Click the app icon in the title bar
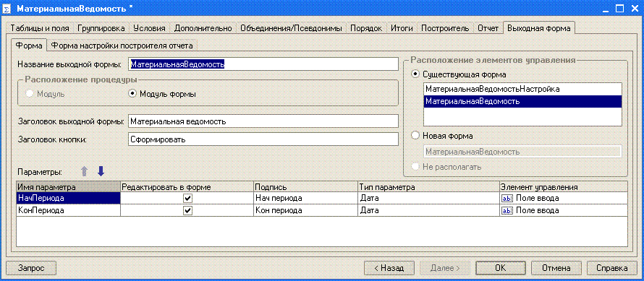The height and width of the screenshot is (281, 644). pyautogui.click(x=7, y=9)
